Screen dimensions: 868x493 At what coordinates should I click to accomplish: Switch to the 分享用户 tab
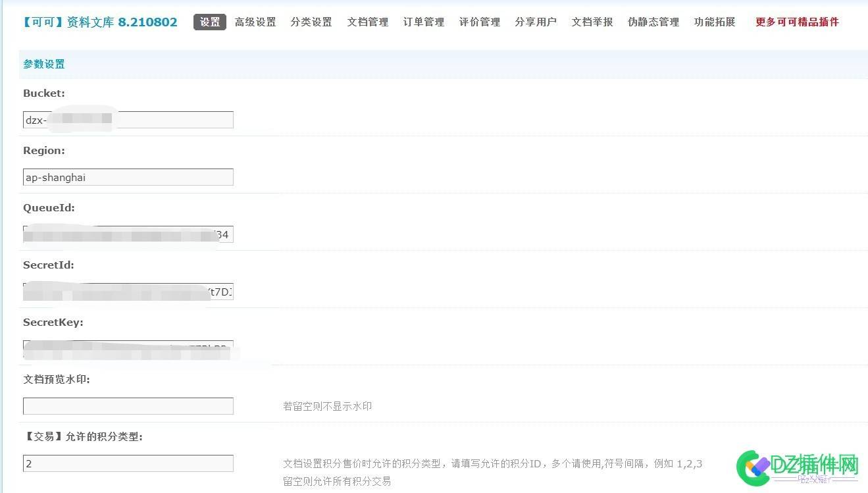click(535, 22)
